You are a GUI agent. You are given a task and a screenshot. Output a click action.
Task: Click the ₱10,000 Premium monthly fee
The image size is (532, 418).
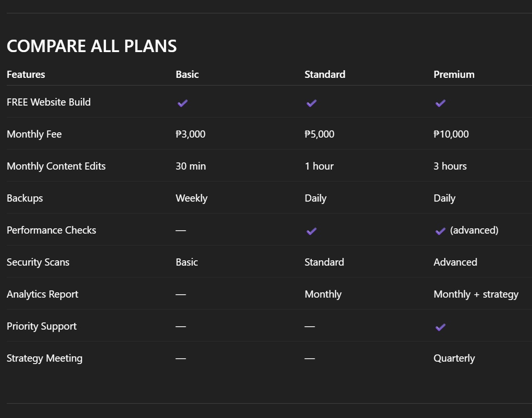(x=451, y=134)
